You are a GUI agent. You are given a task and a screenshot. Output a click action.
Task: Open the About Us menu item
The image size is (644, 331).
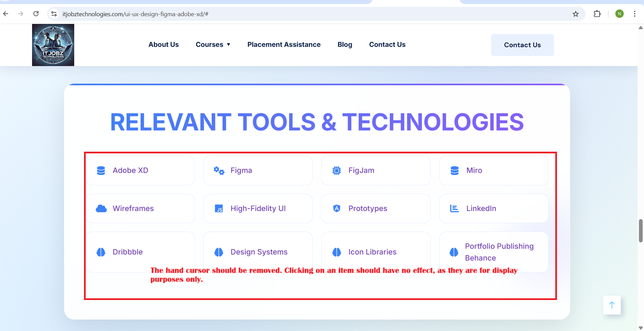tap(164, 44)
